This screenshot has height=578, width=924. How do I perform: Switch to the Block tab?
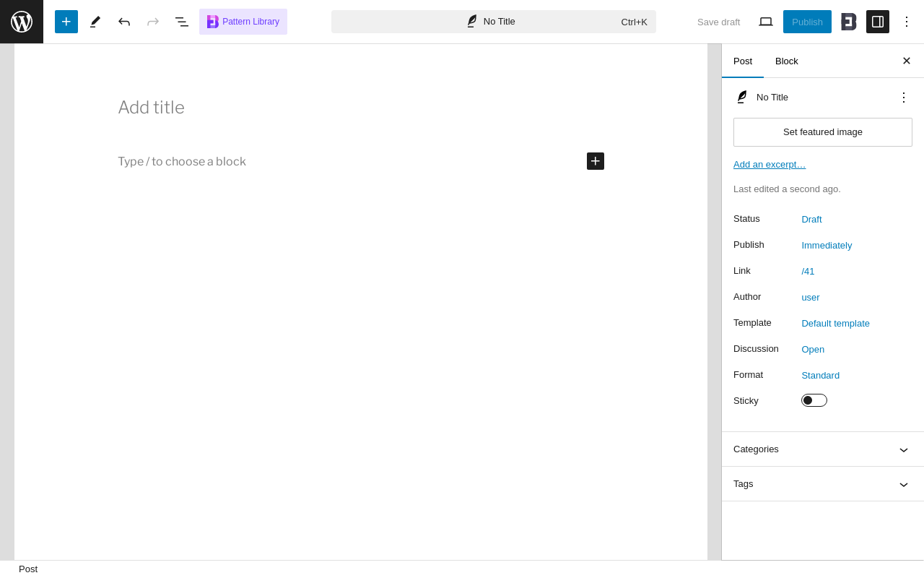coord(787,61)
